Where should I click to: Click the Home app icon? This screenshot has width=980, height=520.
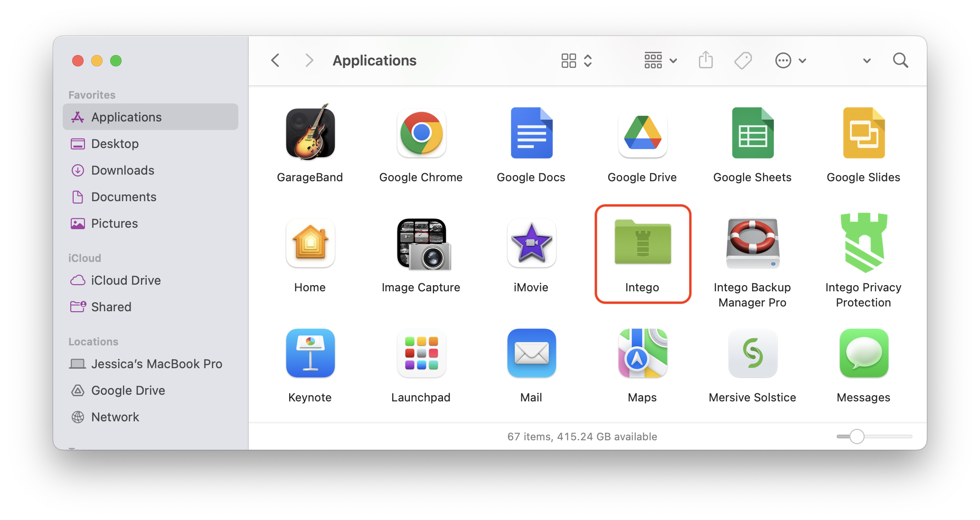[x=310, y=243]
